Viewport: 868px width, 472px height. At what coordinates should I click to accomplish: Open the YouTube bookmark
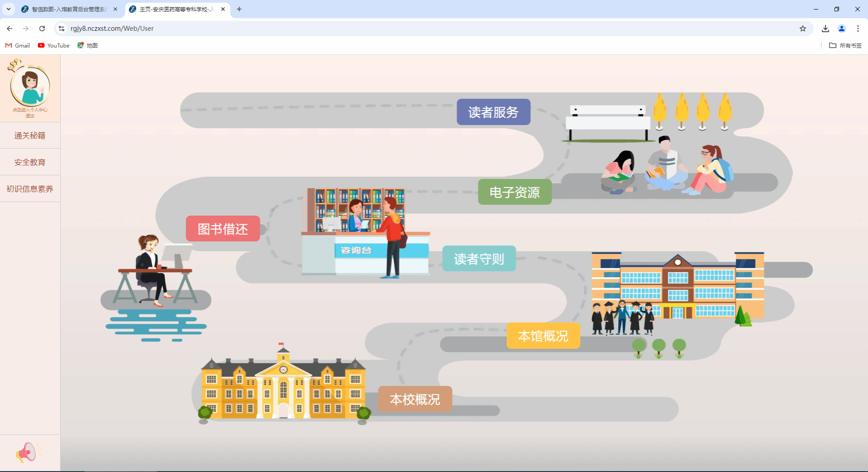pos(54,45)
